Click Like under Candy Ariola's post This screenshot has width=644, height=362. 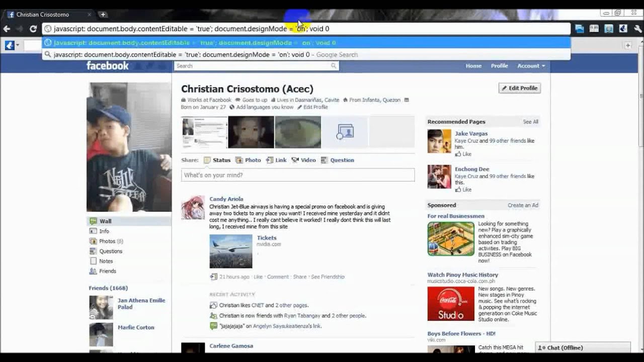(258, 277)
